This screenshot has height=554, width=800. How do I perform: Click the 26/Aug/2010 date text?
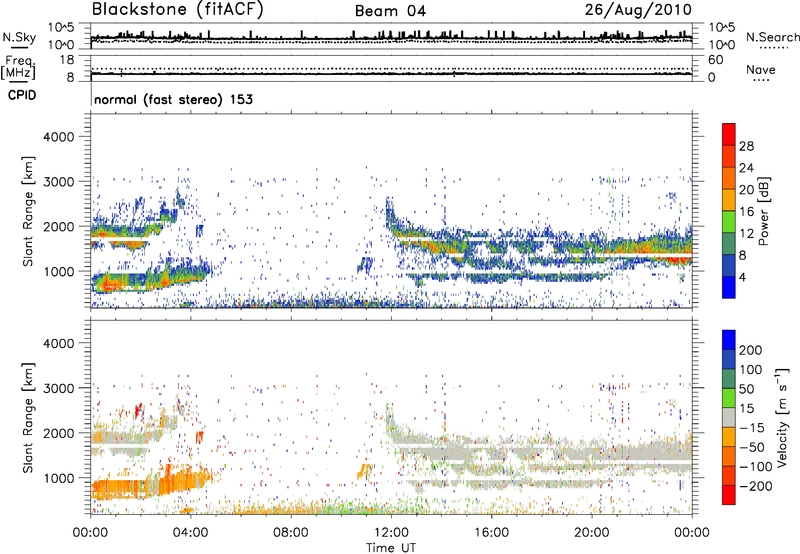coord(638,10)
